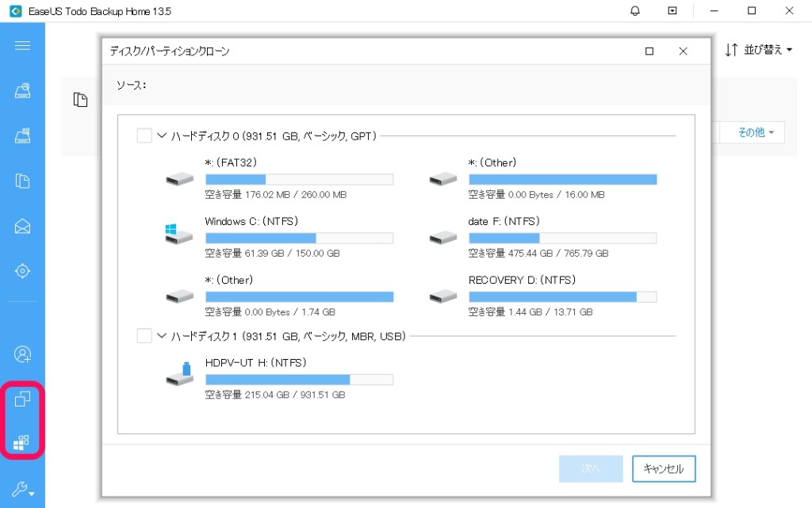Screen dimensions: 812x508
Task: Select the RECOVERY D: drive icon
Action: 443,296
